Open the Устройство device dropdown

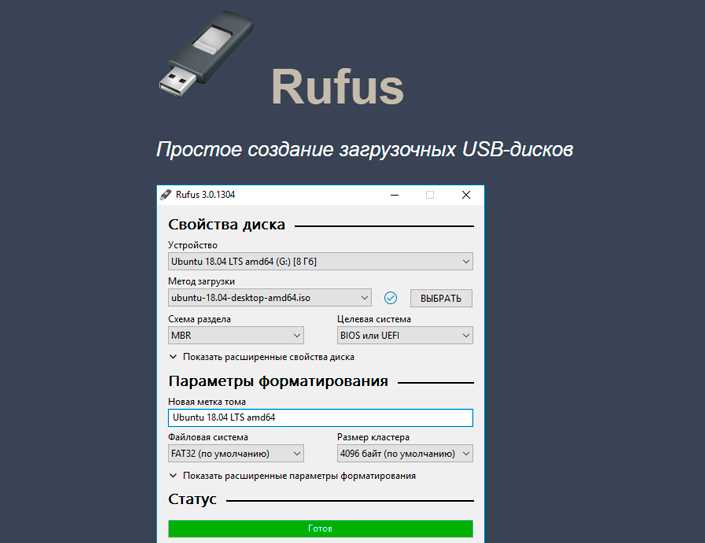click(320, 261)
